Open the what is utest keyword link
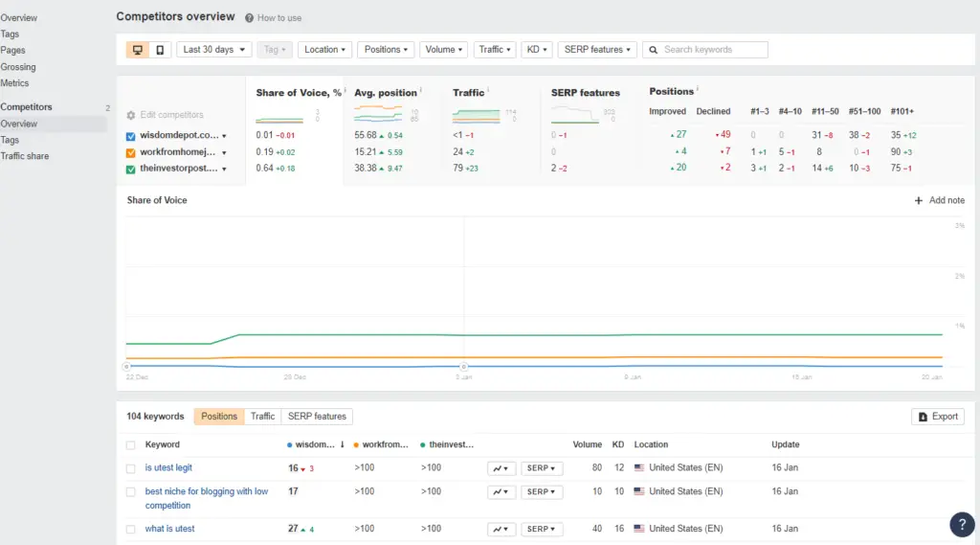 [x=169, y=529]
